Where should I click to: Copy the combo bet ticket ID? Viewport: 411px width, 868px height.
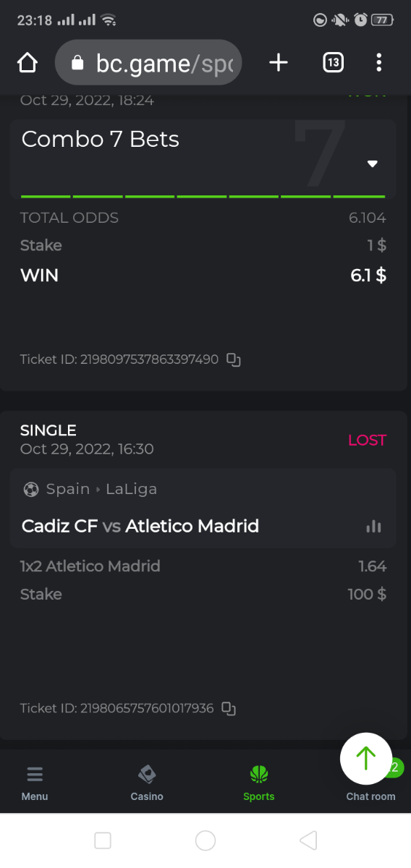click(233, 359)
